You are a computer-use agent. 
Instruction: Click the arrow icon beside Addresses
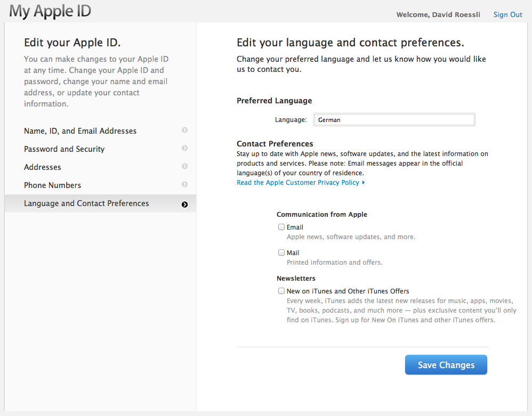pos(184,166)
